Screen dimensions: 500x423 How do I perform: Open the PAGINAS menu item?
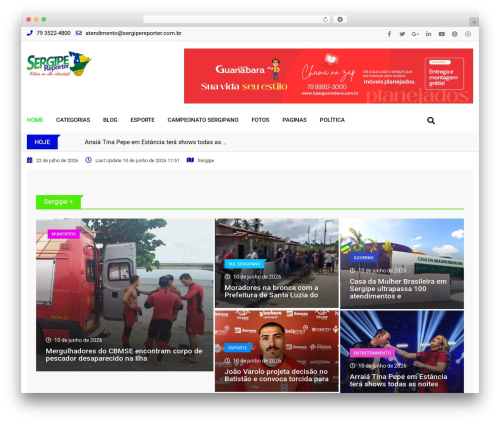tap(294, 120)
